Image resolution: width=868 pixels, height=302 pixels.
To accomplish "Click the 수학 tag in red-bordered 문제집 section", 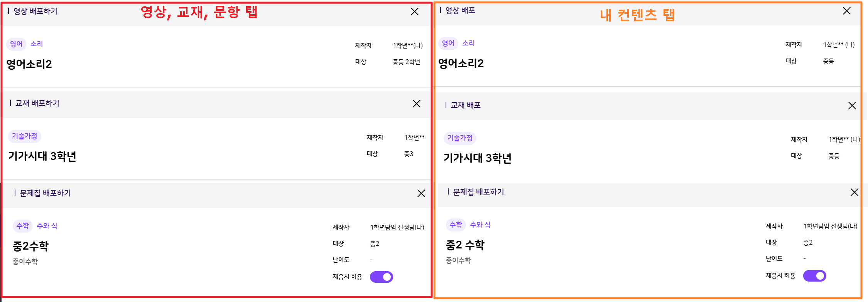I will 23,226.
